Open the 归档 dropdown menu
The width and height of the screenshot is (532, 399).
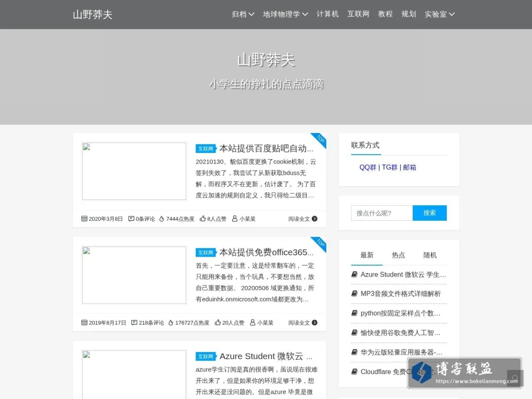pos(243,14)
